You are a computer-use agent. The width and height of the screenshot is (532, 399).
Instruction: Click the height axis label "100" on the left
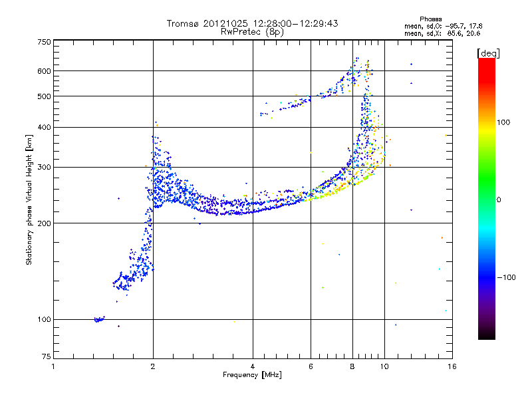click(44, 320)
